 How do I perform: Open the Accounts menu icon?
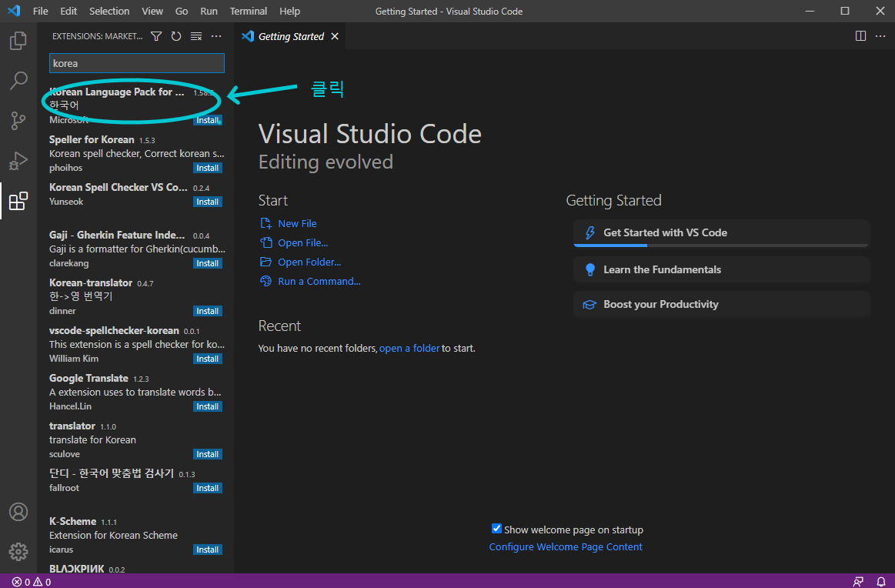tap(18, 512)
